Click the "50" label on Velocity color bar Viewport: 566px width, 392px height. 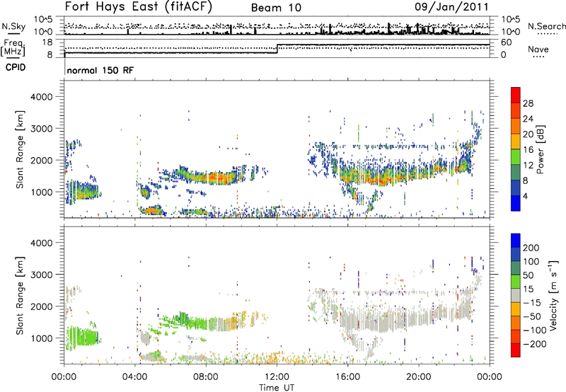528,275
